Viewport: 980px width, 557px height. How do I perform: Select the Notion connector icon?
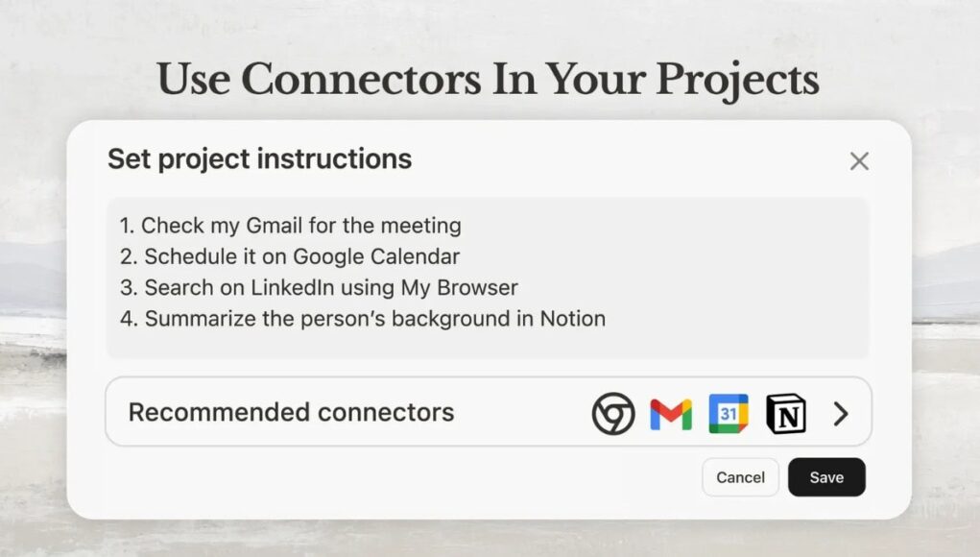point(785,413)
